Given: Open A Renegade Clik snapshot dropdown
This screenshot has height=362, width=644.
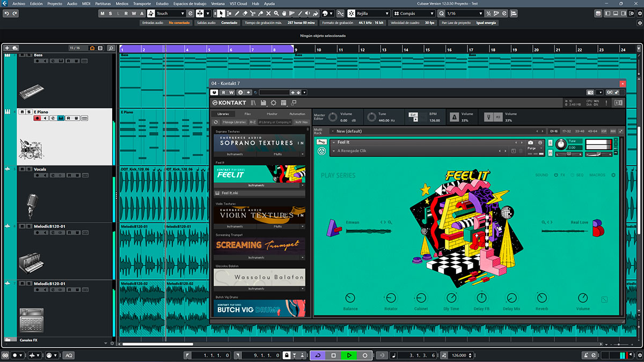Looking at the screenshot, I should coord(334,151).
